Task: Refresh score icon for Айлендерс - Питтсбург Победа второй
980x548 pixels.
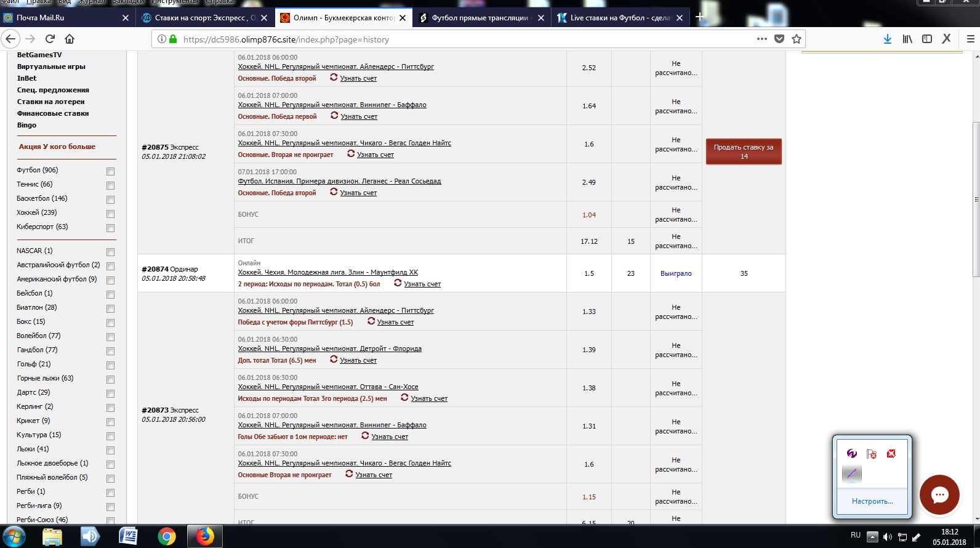Action: click(x=334, y=78)
